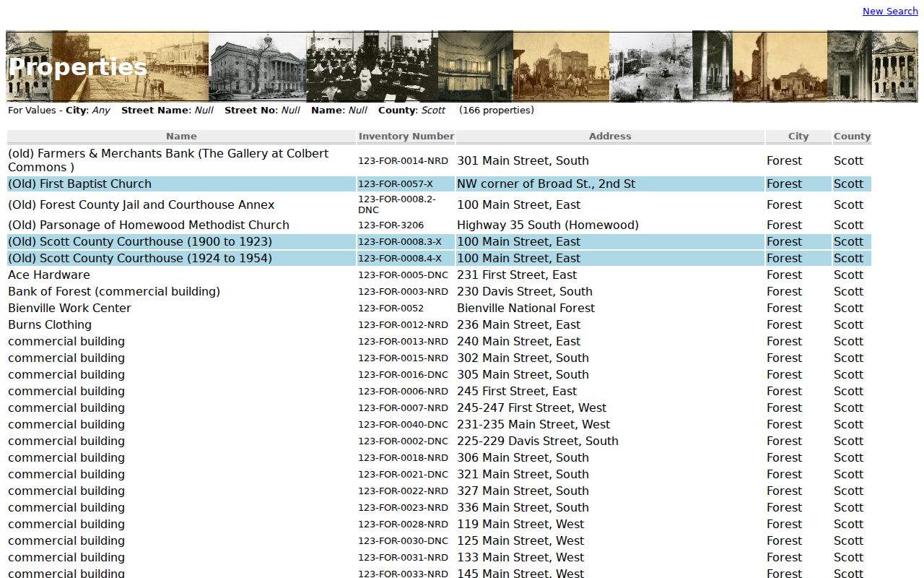Select the Ace Hardware property
Viewport: 924px width, 578px height.
tap(49, 275)
